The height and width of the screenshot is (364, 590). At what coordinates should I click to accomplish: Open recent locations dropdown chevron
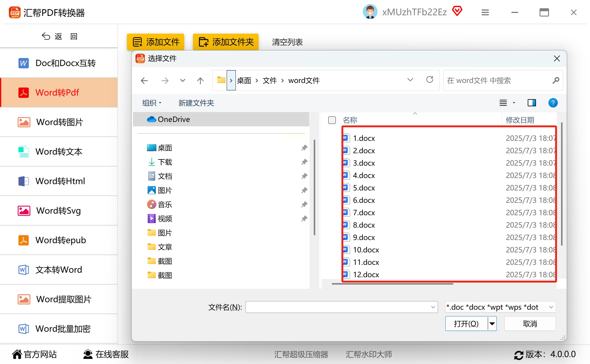point(183,80)
